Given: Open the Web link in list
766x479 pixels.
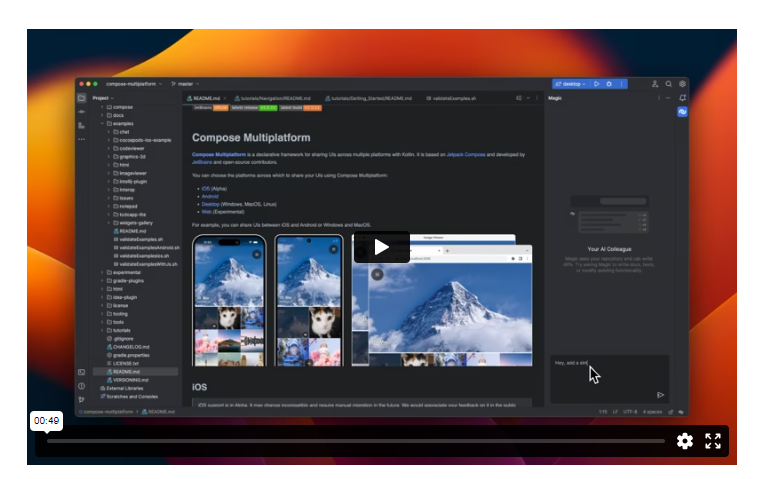Looking at the screenshot, I should (207, 212).
